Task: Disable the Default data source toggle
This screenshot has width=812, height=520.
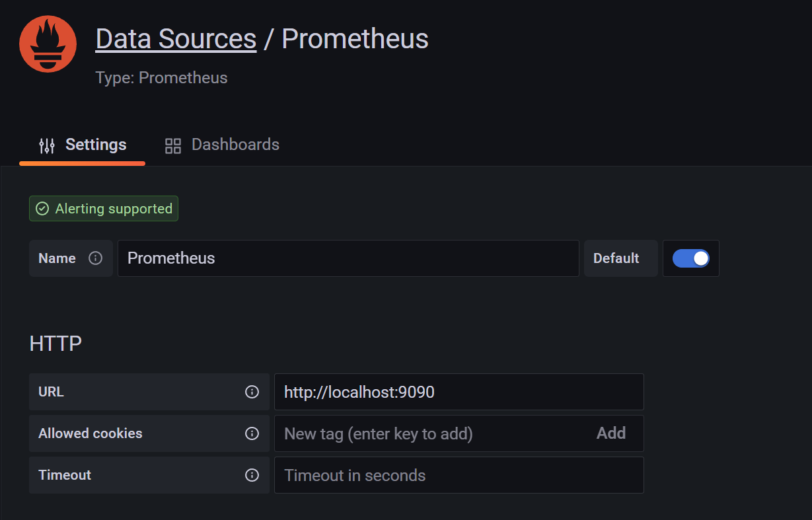Action: pos(691,258)
